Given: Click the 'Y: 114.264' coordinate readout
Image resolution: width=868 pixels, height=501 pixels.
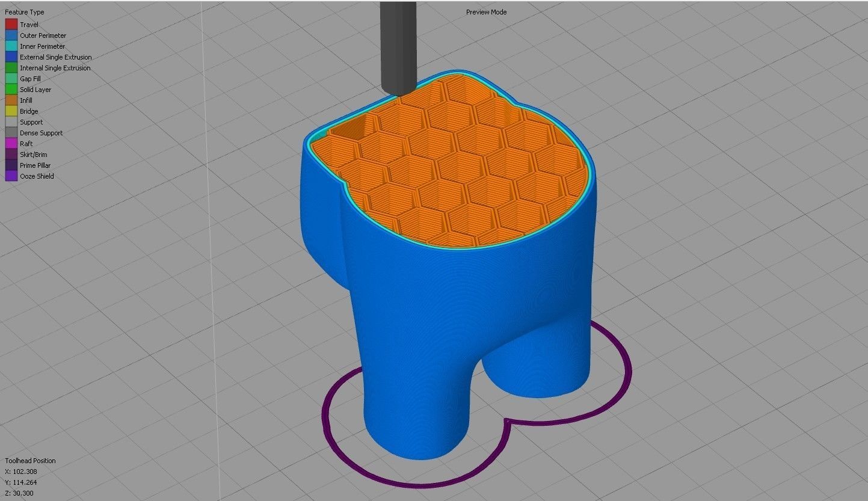Looking at the screenshot, I should [21, 482].
